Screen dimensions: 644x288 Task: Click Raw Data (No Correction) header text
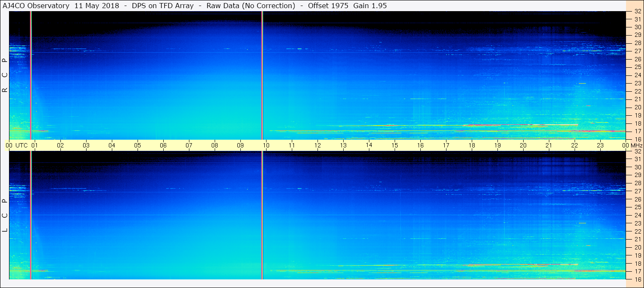pos(251,6)
